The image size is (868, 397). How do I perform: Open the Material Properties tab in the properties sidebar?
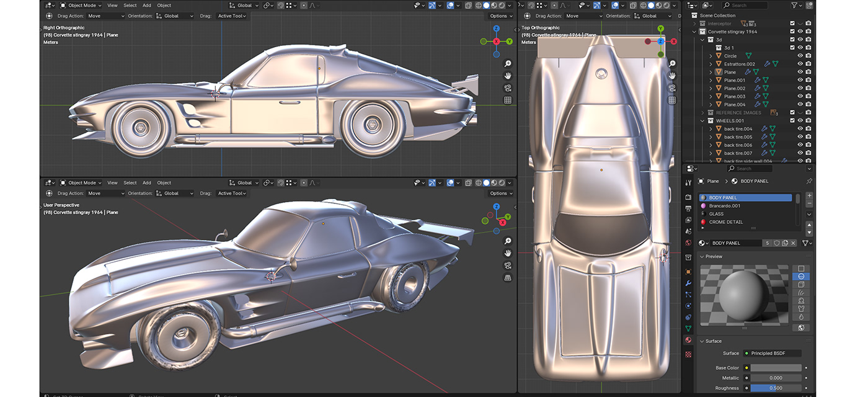pos(687,341)
